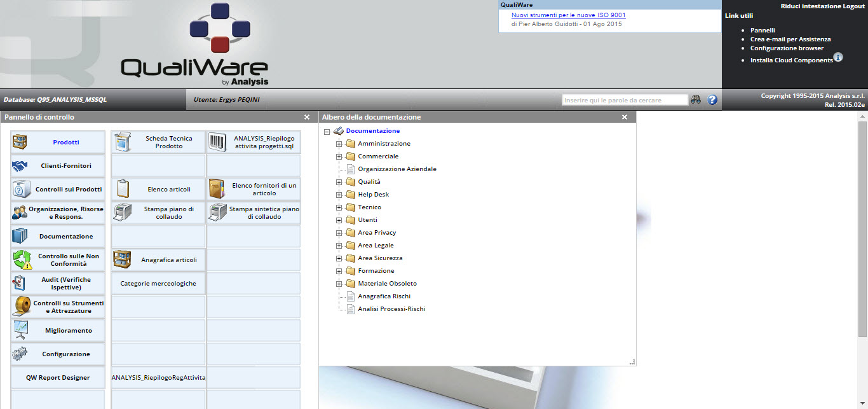Click the Controllo sulle Non Conformità icon
Screen dimensions: 868x409
pyautogui.click(x=22, y=260)
